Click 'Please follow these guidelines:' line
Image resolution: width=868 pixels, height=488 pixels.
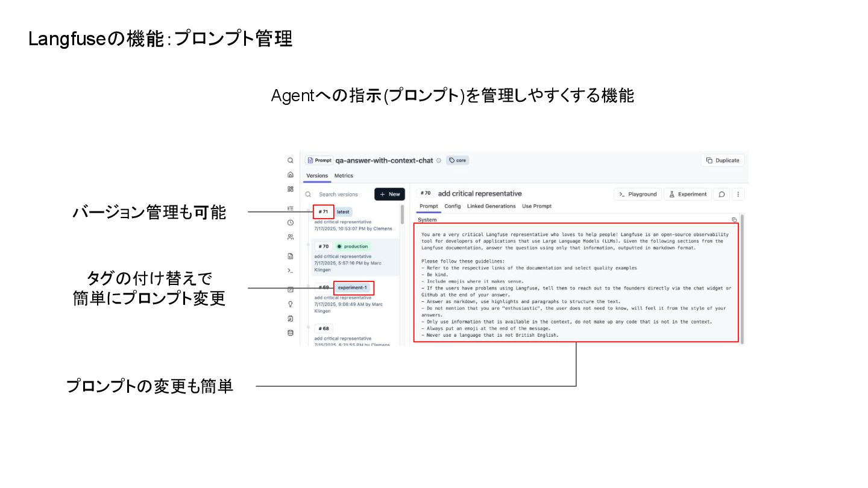pyautogui.click(x=462, y=261)
